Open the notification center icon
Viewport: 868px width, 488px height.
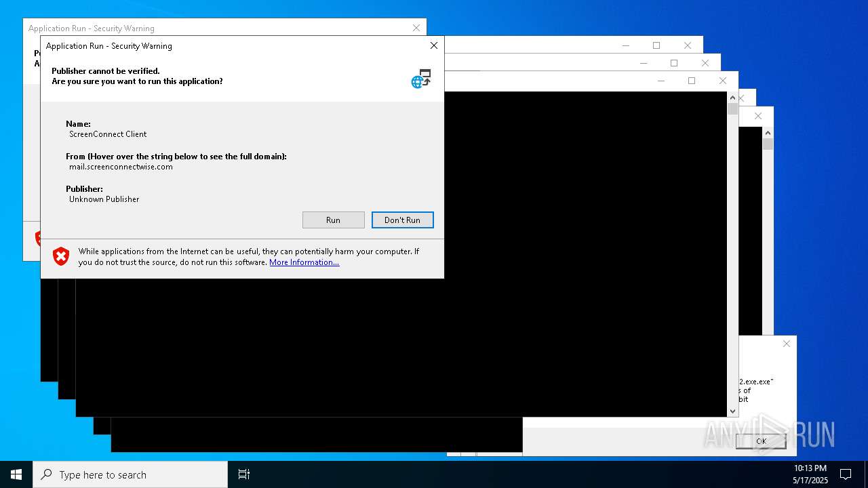pos(846,474)
